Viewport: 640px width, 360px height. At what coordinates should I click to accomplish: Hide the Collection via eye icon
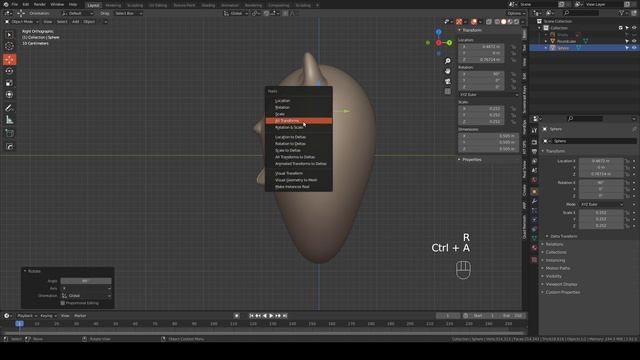point(634,28)
